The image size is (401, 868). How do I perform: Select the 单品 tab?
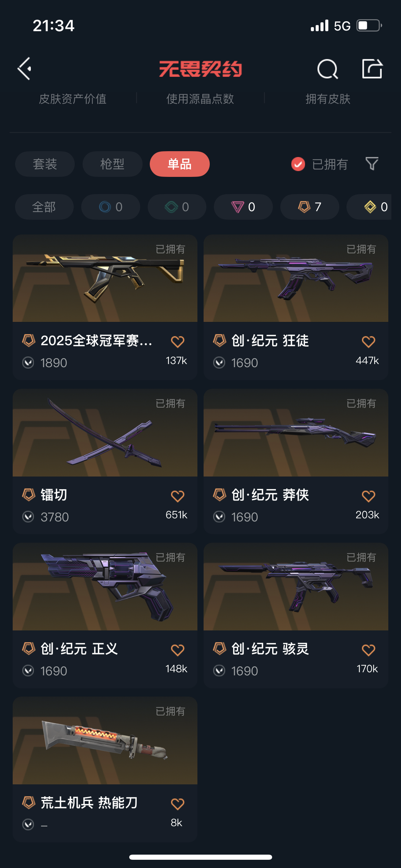pyautogui.click(x=180, y=164)
